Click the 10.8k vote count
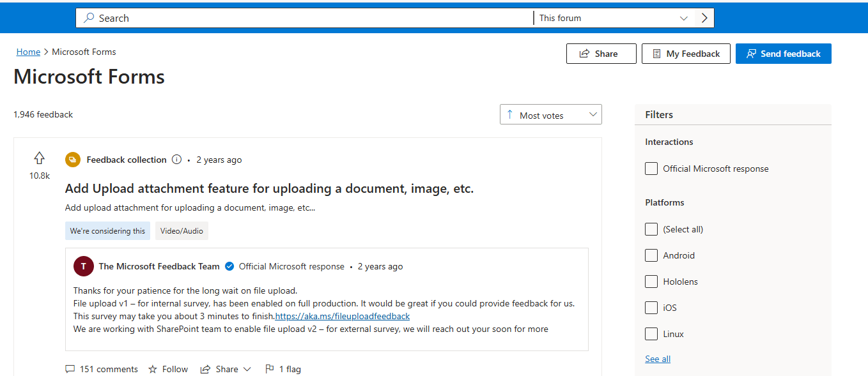Screen dimensions: 868x376 40,176
